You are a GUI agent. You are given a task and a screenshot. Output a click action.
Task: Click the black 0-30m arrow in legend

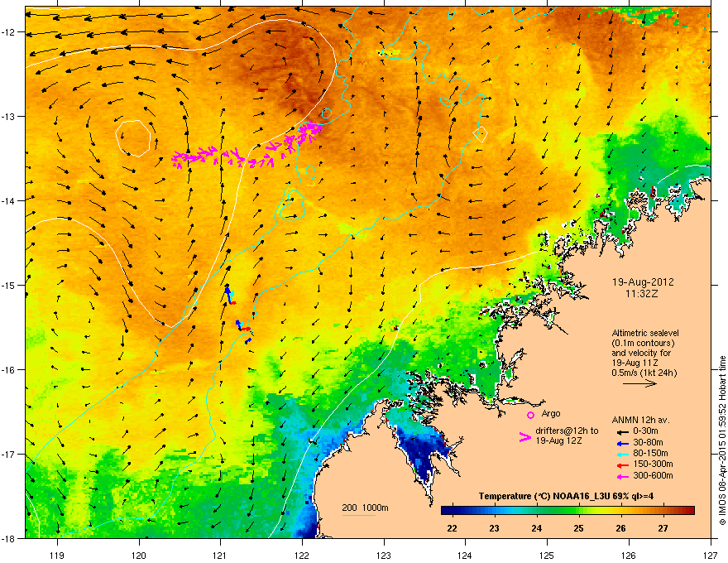622,431
